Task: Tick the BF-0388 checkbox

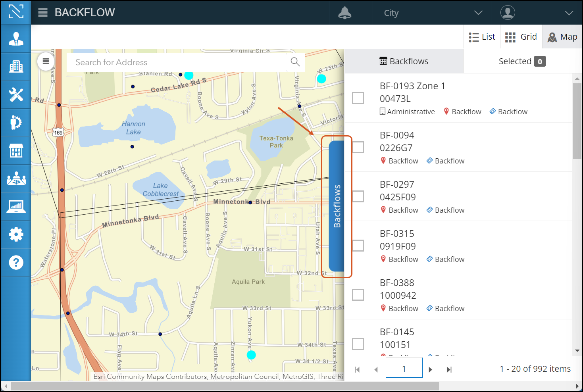Action: [x=358, y=295]
